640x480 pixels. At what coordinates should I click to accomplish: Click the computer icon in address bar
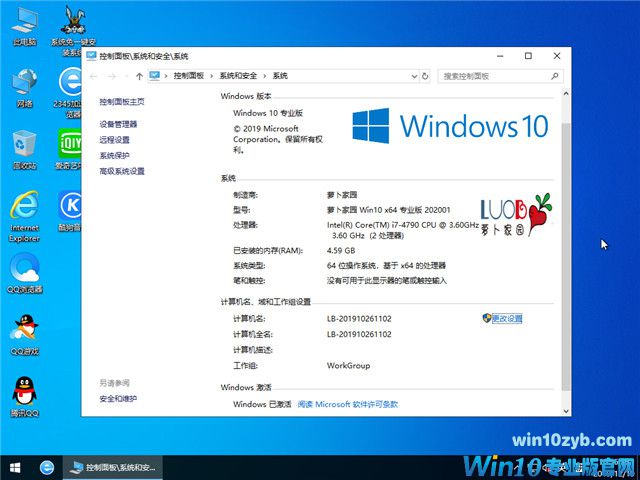click(x=154, y=76)
